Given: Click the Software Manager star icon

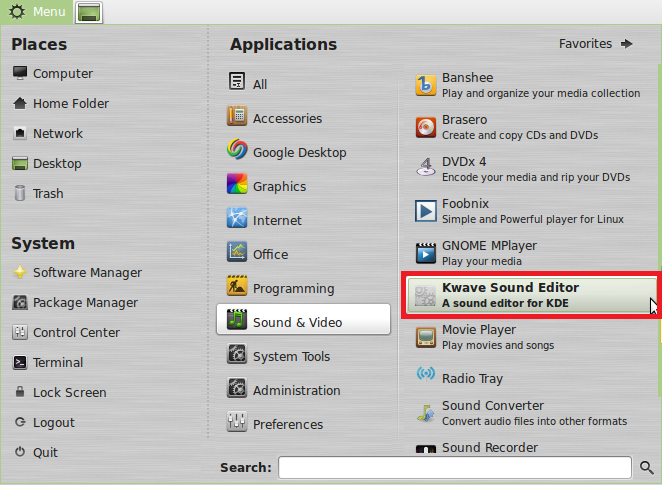Looking at the screenshot, I should [20, 272].
